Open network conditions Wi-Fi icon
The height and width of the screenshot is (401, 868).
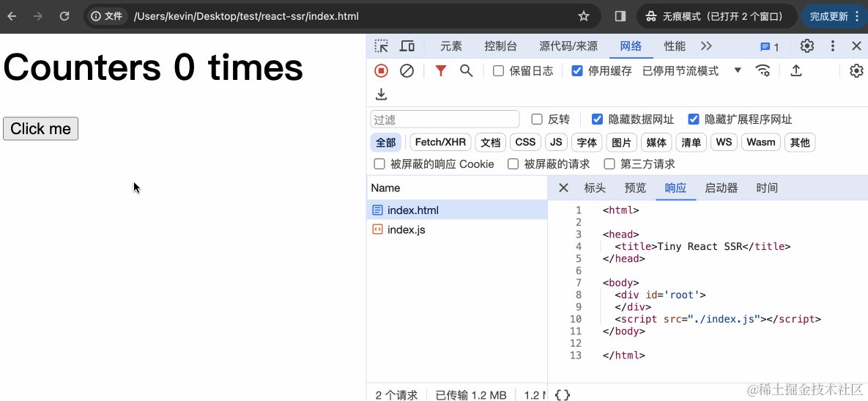763,71
